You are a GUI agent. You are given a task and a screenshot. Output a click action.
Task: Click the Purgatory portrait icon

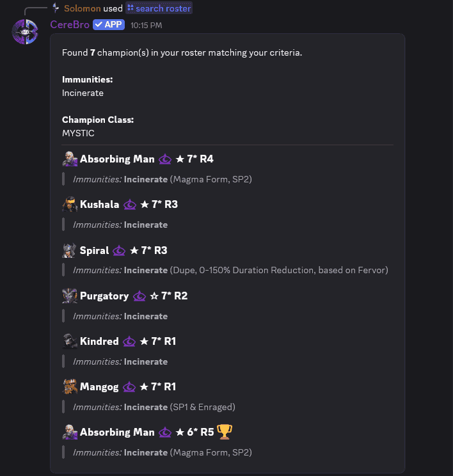click(70, 296)
